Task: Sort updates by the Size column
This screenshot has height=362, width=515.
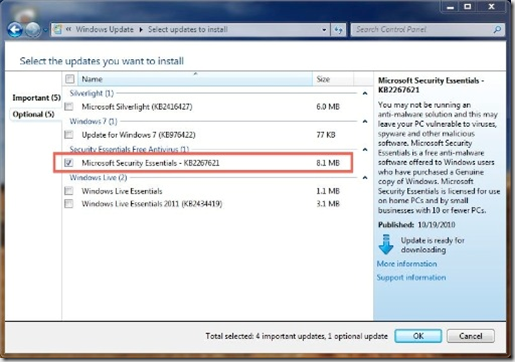Action: click(x=333, y=79)
